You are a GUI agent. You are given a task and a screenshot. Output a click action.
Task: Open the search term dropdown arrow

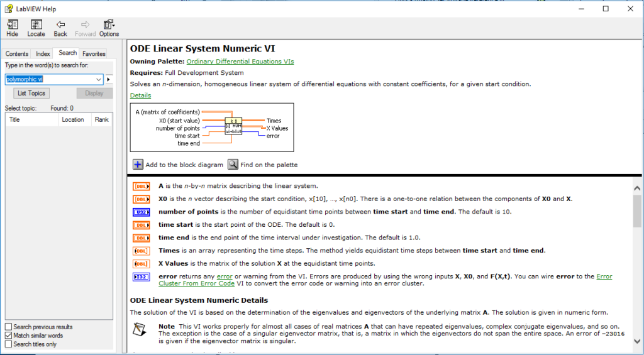click(x=98, y=80)
